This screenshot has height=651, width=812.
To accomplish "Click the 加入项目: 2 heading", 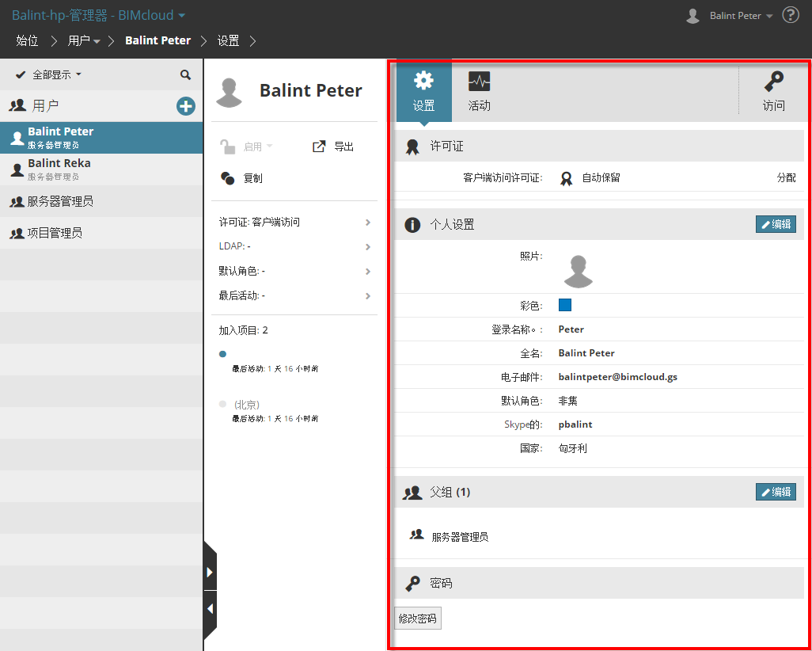I will point(244,330).
